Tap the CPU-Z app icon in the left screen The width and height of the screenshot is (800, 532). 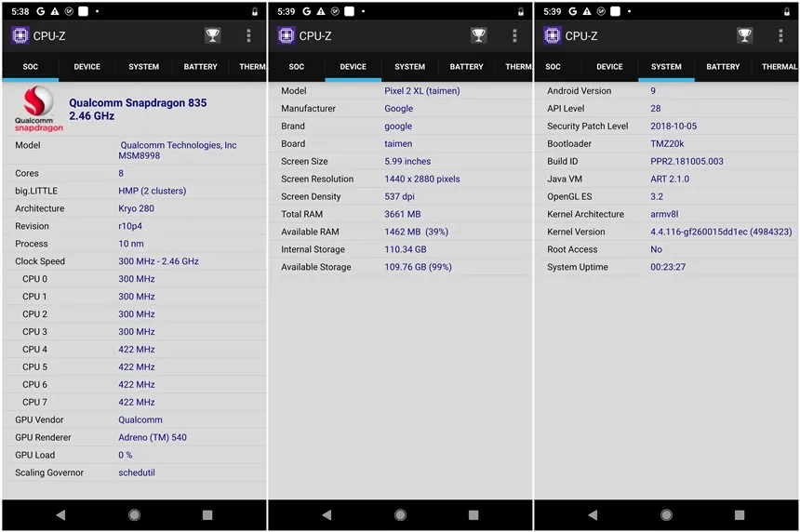(20, 35)
